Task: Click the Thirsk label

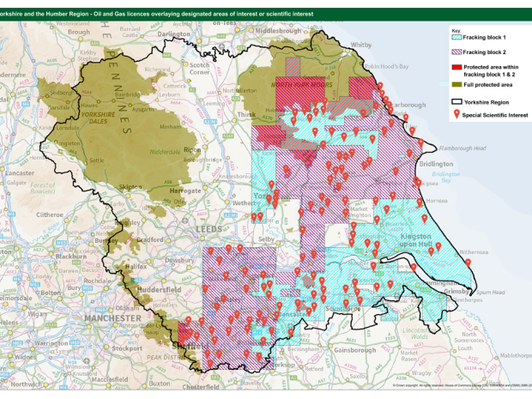Action: (x=246, y=114)
